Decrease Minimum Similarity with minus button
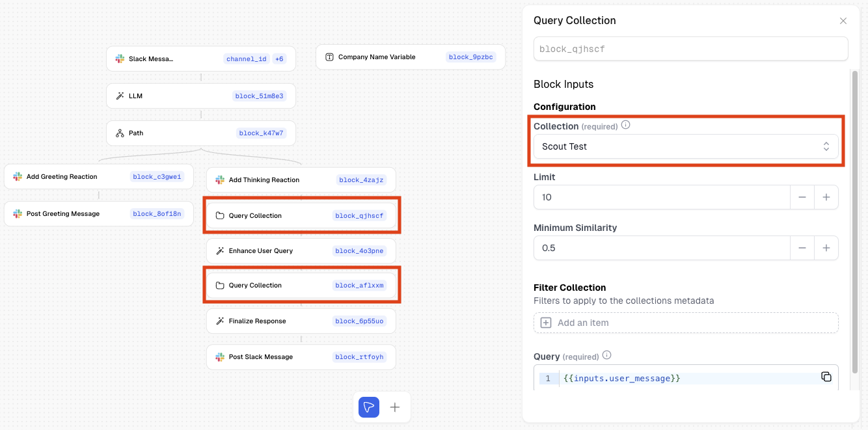The width and height of the screenshot is (868, 430). [802, 248]
